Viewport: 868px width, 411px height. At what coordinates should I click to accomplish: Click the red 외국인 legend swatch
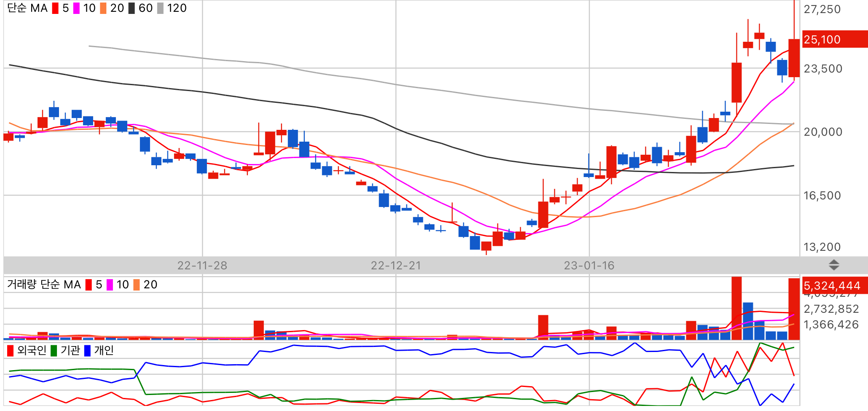(11, 351)
